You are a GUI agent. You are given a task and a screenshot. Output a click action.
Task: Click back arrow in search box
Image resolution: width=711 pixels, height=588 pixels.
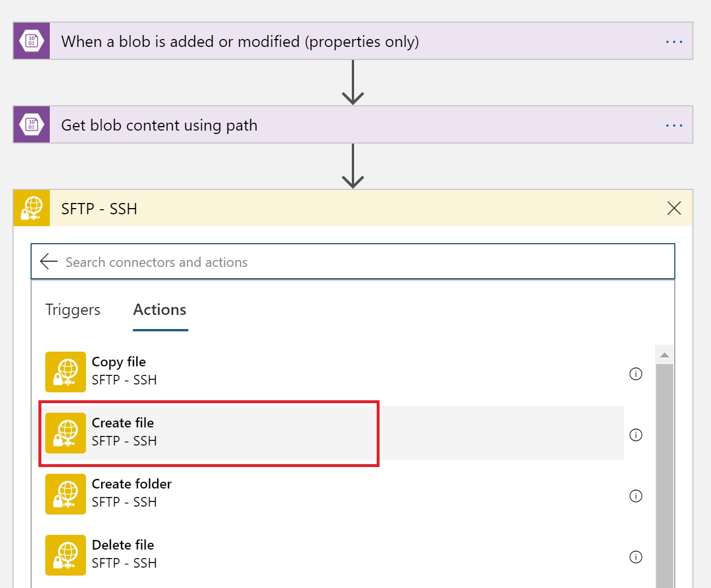pyautogui.click(x=49, y=261)
